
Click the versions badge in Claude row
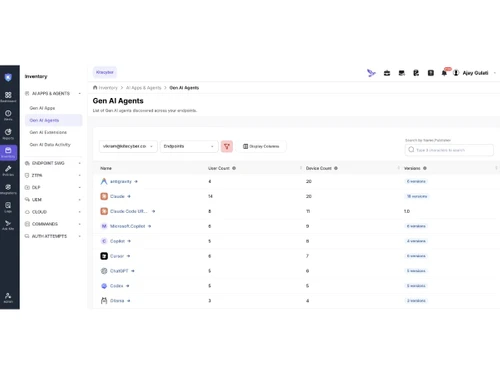pyautogui.click(x=417, y=196)
